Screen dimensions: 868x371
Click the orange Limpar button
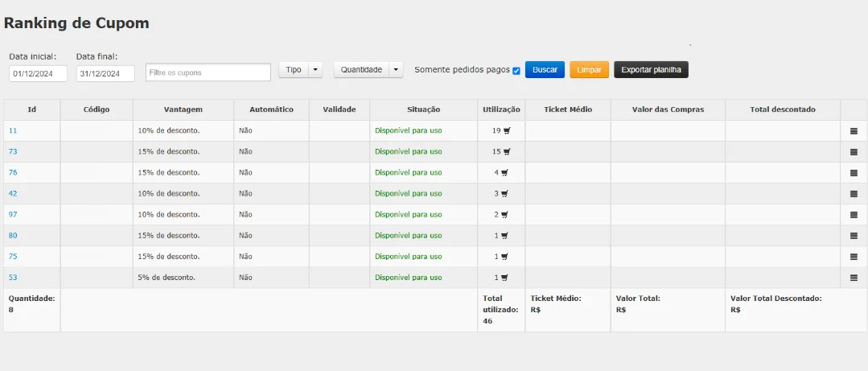(589, 70)
